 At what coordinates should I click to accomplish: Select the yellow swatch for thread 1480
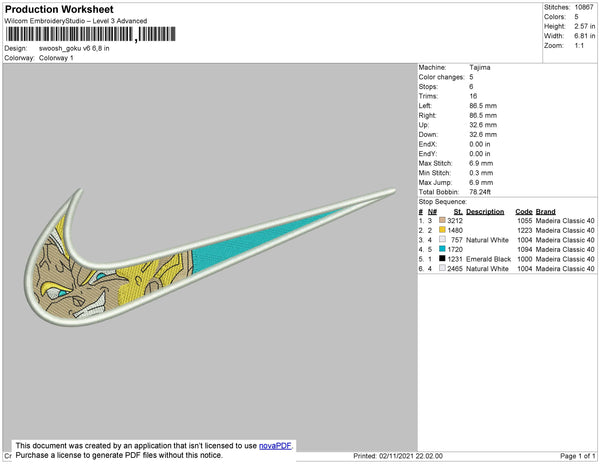pyautogui.click(x=442, y=230)
